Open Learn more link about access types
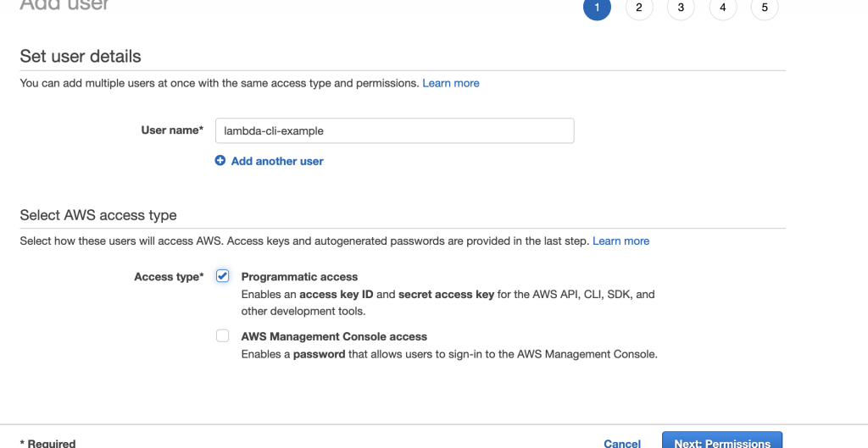The height and width of the screenshot is (448, 868). point(620,241)
